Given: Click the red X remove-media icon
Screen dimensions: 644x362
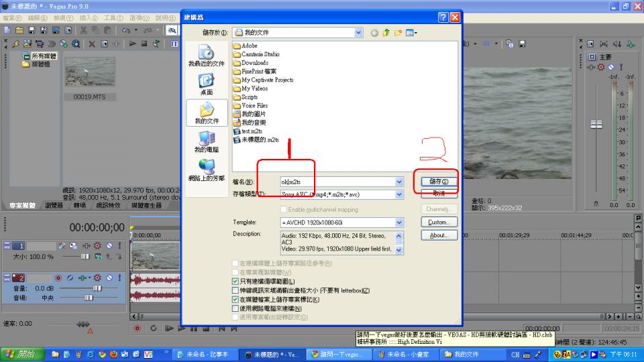Looking at the screenshot, I should click(x=92, y=44).
